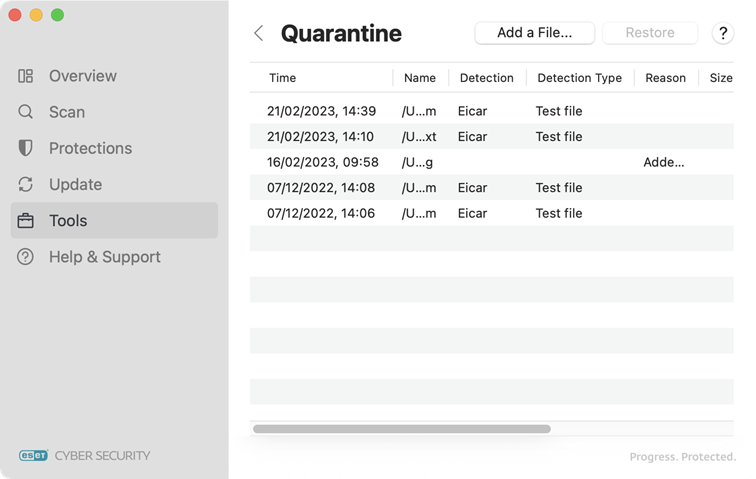Click Test file in the 14:10 row
Image resolution: width=756 pixels, height=479 pixels.
tap(559, 137)
